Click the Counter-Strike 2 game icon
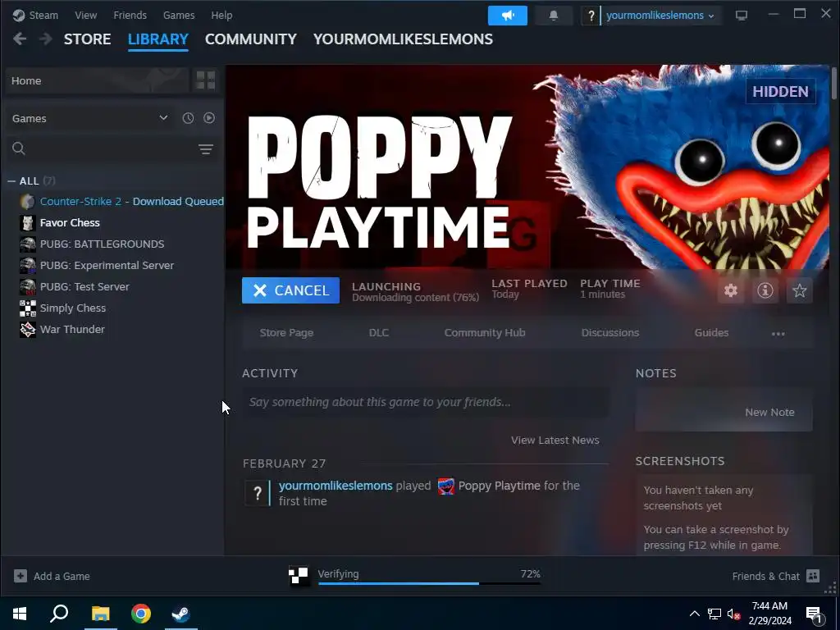This screenshot has height=630, width=840. coord(27,202)
